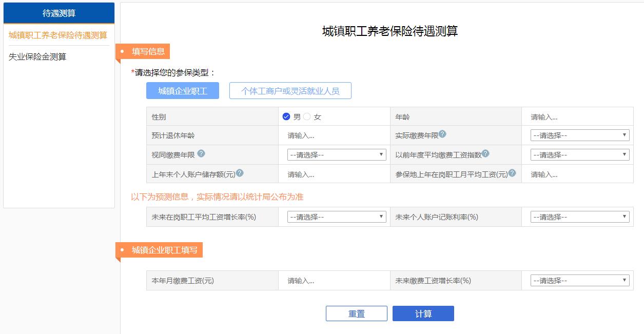
Task: Click the page title 城镇职工养老保险待遇测算
Action: coord(390,31)
